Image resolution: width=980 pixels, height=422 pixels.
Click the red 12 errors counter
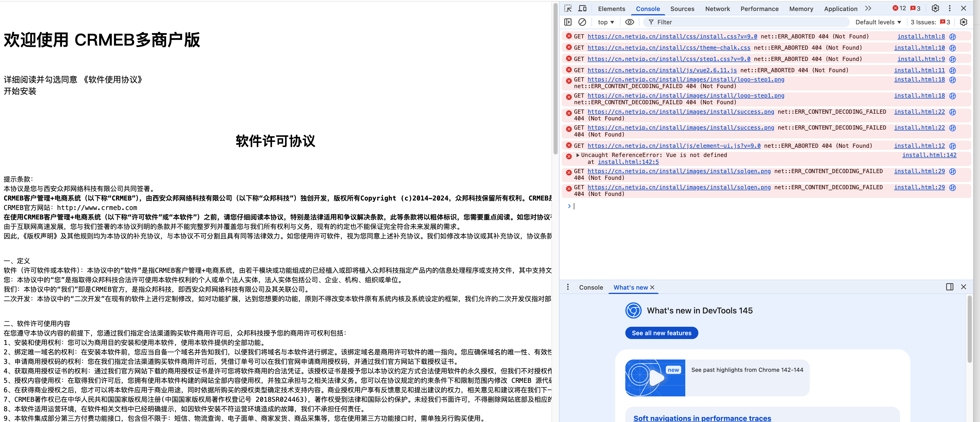[x=899, y=8]
